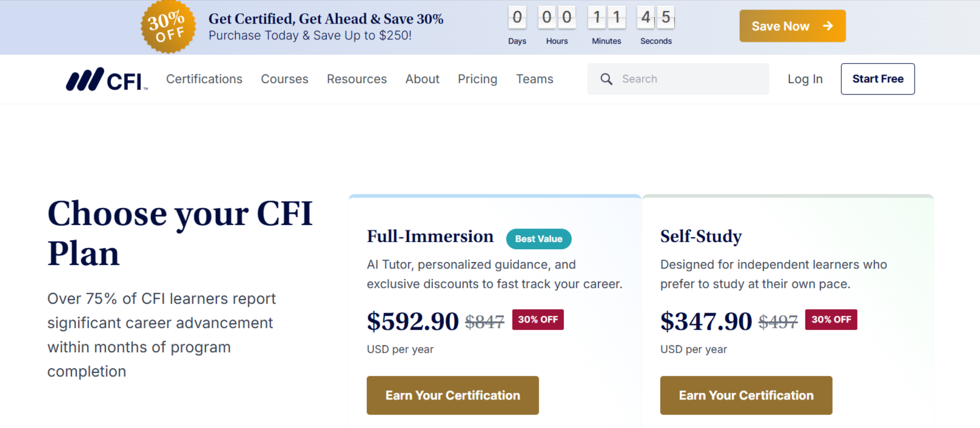980x428 pixels.
Task: Click the 30% OFF tag beside $592.90
Action: point(538,319)
